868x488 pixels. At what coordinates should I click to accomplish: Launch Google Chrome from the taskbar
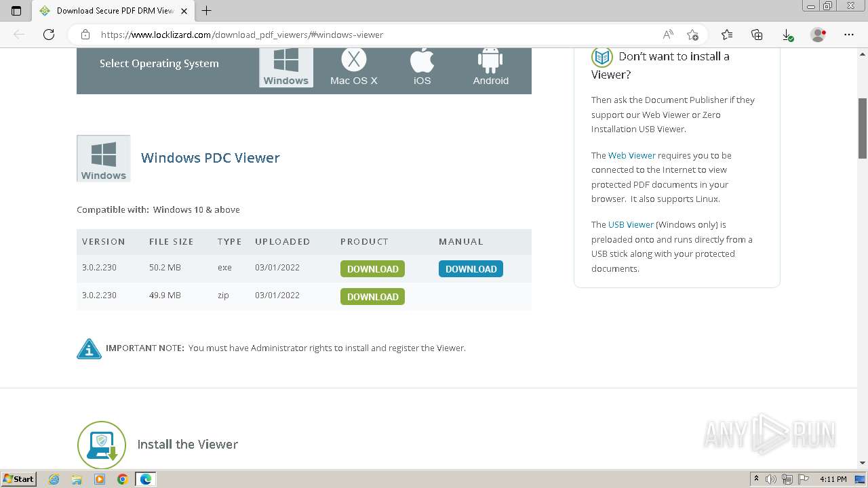click(x=122, y=479)
